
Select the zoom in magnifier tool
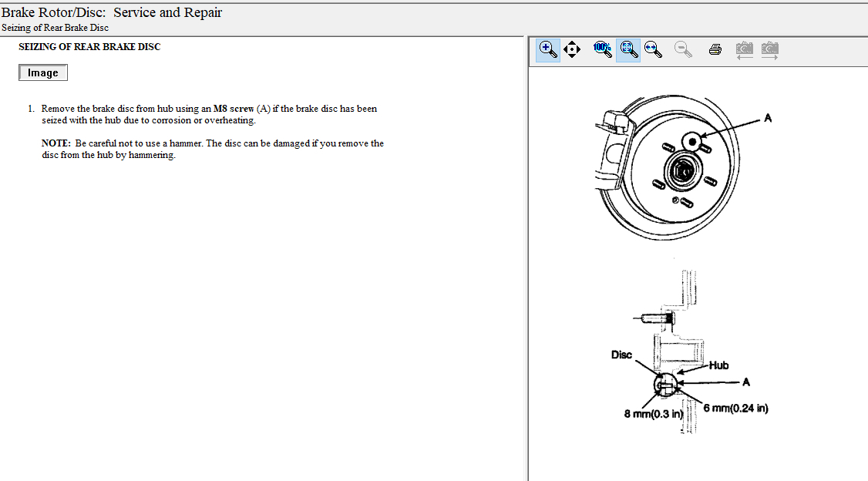pos(548,50)
